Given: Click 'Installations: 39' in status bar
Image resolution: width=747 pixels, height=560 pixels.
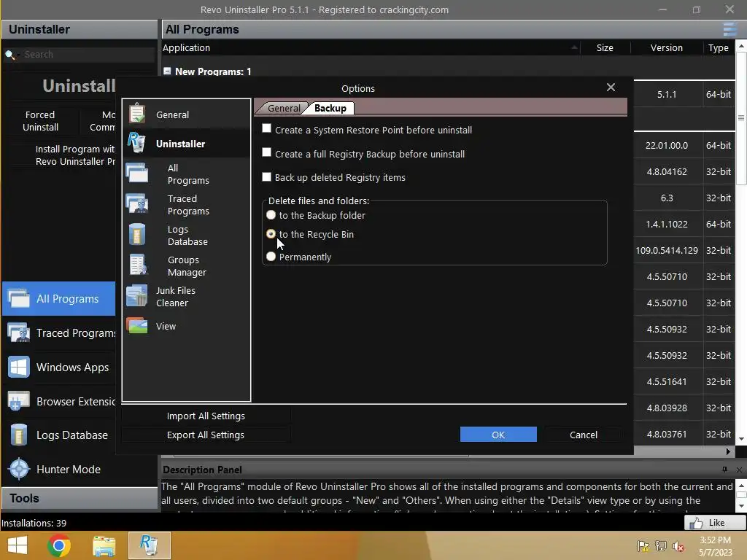Looking at the screenshot, I should 34,523.
